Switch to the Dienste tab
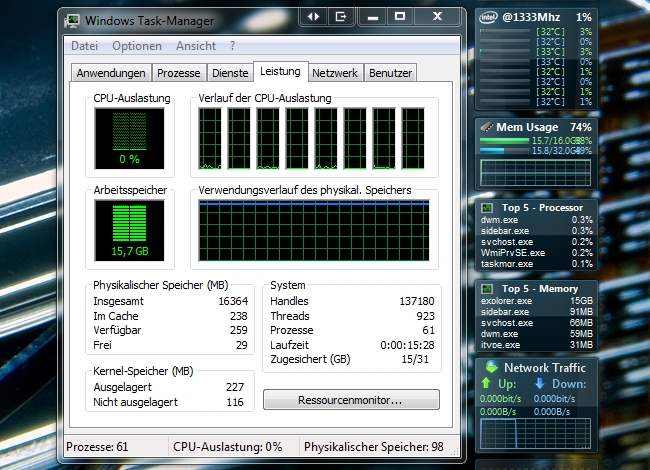Screen dimensions: 650x470 [x=230, y=73]
